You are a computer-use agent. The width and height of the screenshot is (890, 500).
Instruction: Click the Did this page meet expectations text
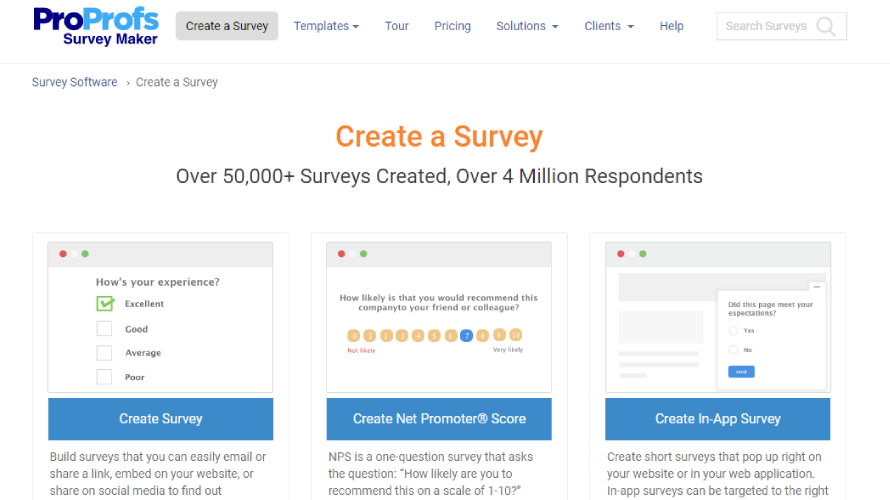tap(770, 309)
